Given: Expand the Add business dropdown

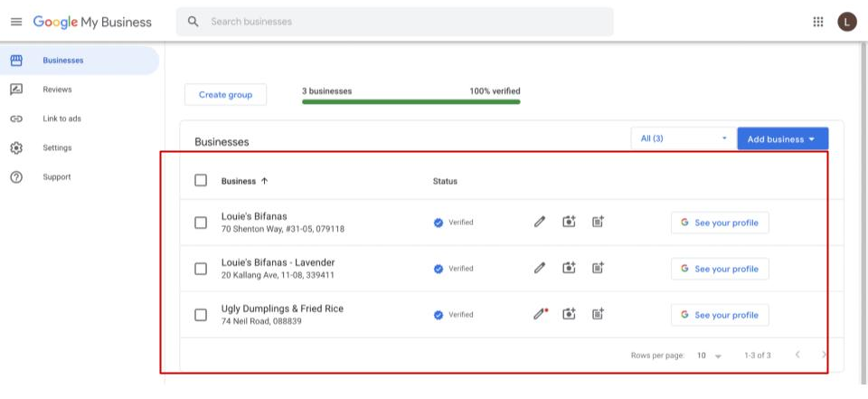Looking at the screenshot, I should coord(783,139).
